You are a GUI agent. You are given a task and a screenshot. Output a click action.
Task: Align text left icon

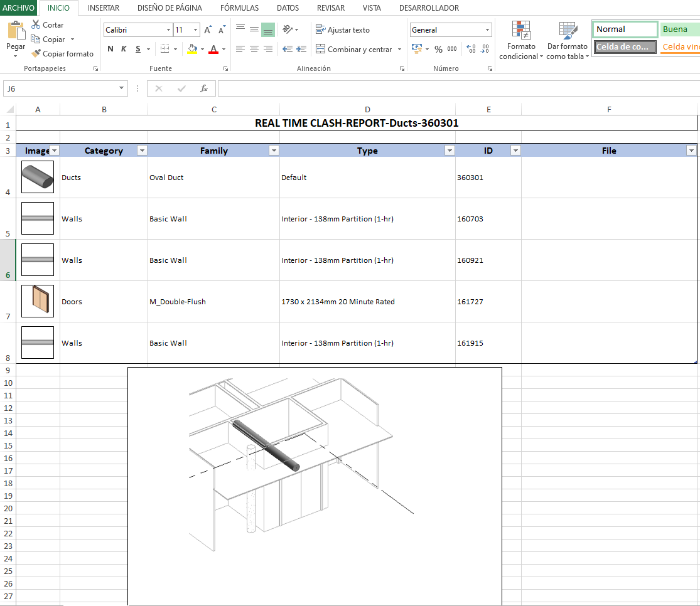[240, 49]
